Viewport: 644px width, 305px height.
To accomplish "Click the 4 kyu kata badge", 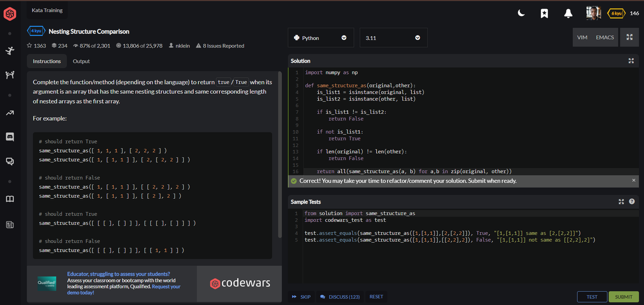I will (x=35, y=32).
